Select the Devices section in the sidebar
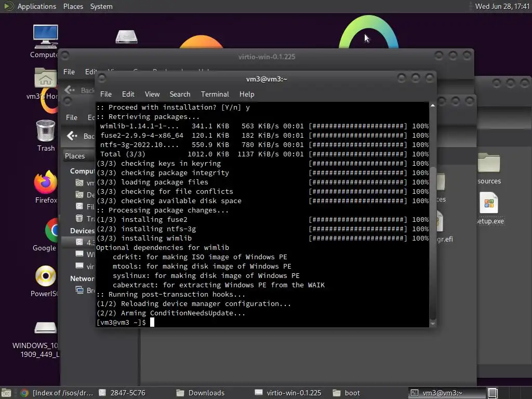Viewport: 532px width, 399px height. click(82, 231)
